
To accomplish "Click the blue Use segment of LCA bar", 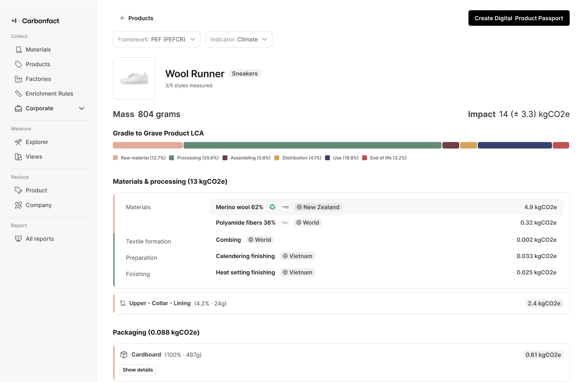I will [x=515, y=145].
